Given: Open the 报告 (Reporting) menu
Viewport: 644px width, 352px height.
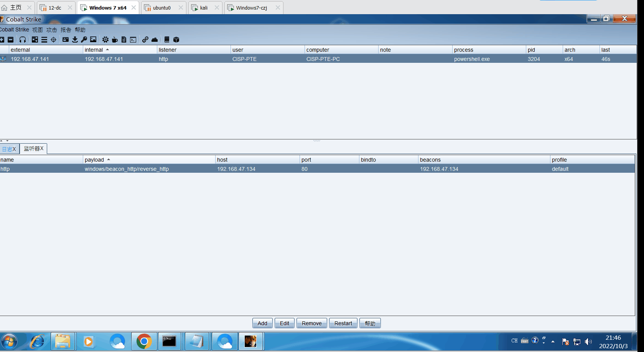Looking at the screenshot, I should point(66,29).
